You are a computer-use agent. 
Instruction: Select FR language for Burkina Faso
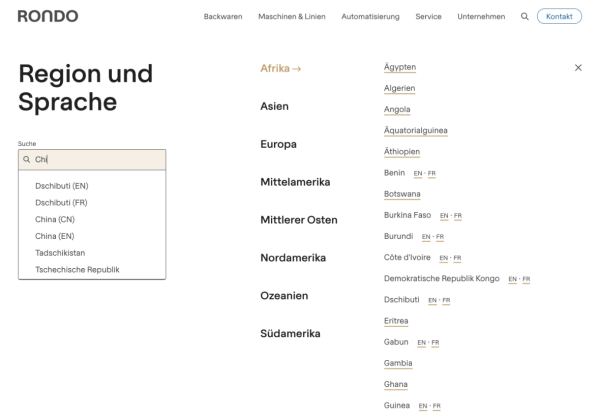pyautogui.click(x=458, y=216)
